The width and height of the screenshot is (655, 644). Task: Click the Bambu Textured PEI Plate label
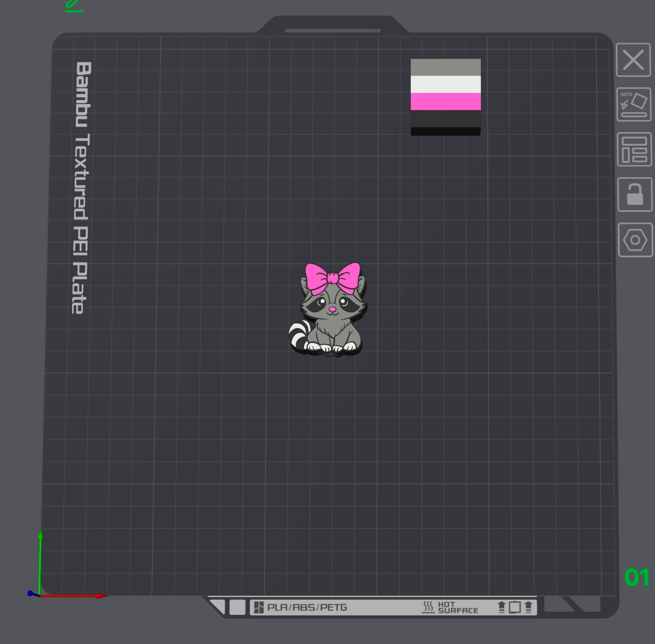pos(81,188)
